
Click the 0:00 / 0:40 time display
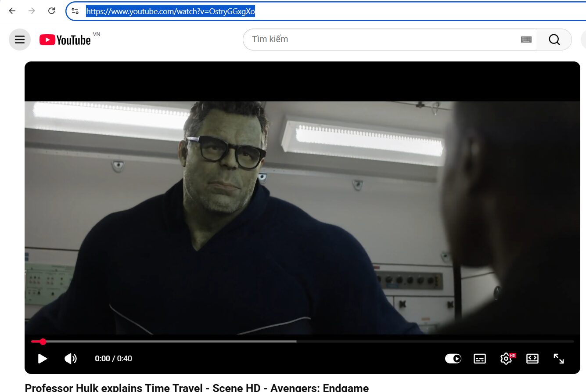[113, 359]
